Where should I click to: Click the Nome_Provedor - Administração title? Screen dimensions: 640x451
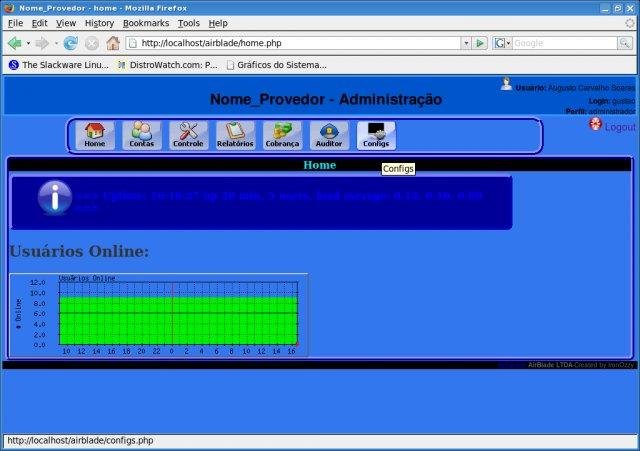(326, 99)
